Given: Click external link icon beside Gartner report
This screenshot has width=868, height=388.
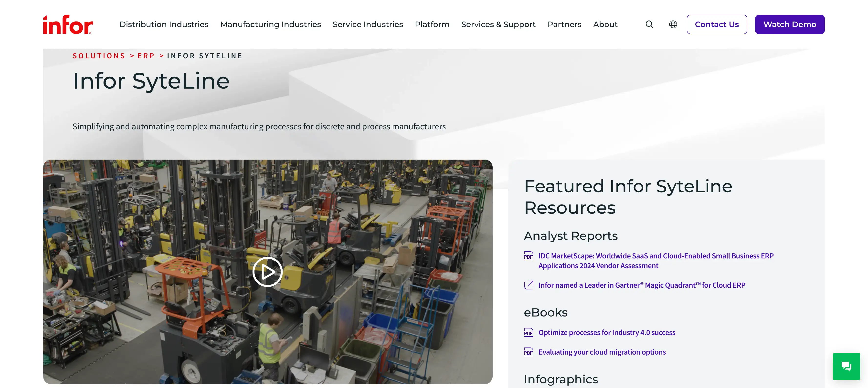Looking at the screenshot, I should [528, 285].
